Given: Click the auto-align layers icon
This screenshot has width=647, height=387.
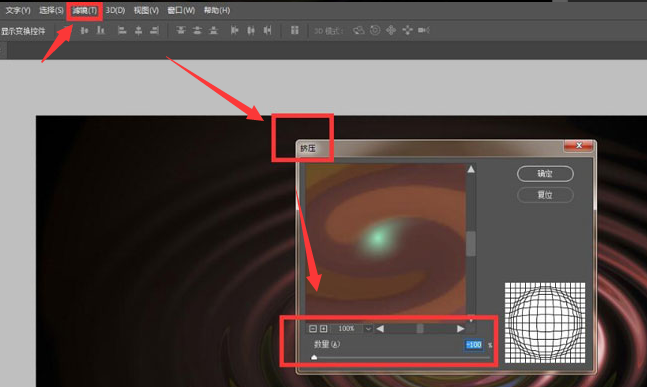Looking at the screenshot, I should click(295, 30).
